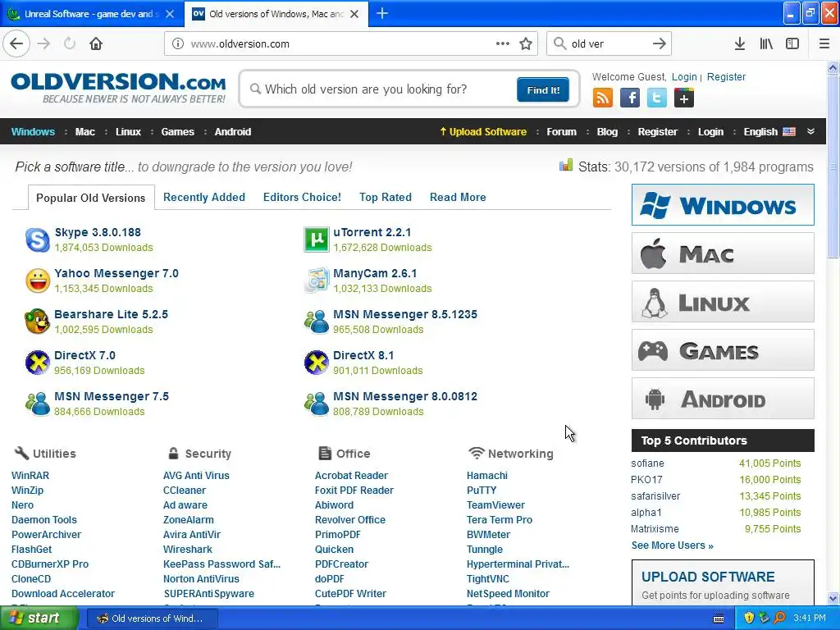Click the Find It! search button
Screen dimensions: 840x630
coord(543,89)
